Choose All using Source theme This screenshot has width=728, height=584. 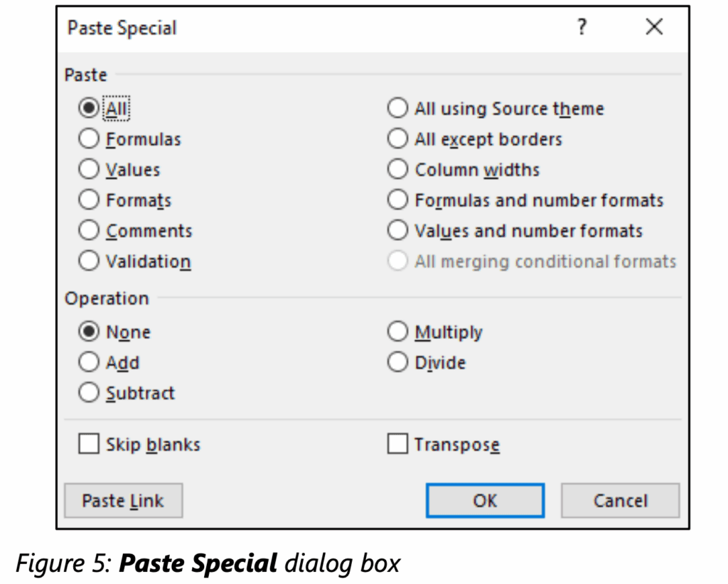(x=397, y=109)
